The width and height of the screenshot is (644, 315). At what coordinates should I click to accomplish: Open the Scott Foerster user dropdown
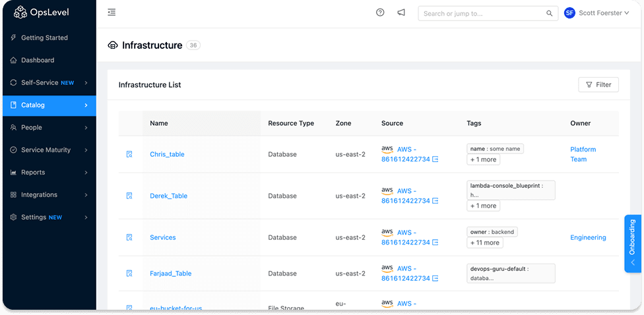[596, 13]
